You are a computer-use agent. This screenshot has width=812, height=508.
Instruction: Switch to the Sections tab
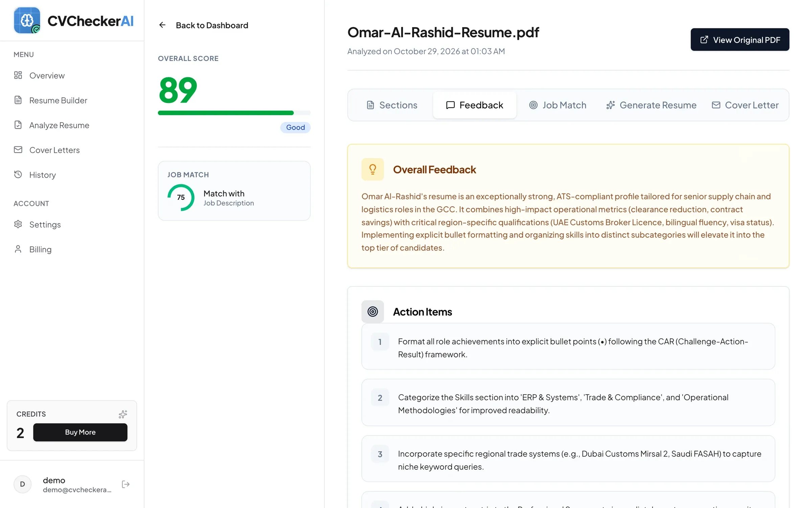392,105
